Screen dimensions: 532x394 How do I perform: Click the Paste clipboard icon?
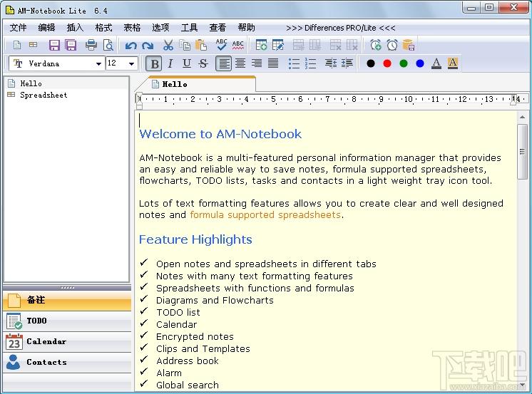(x=201, y=45)
